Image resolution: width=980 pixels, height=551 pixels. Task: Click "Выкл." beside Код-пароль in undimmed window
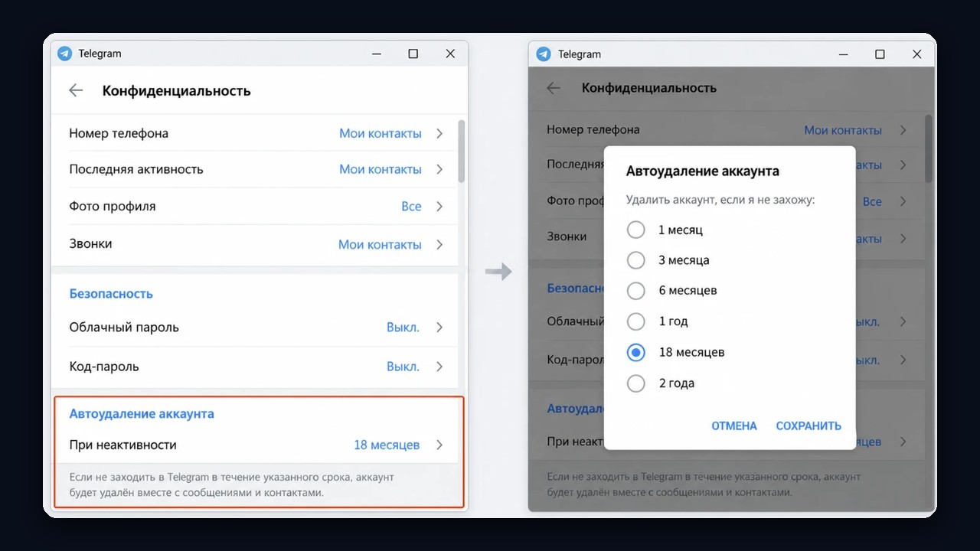coord(403,367)
